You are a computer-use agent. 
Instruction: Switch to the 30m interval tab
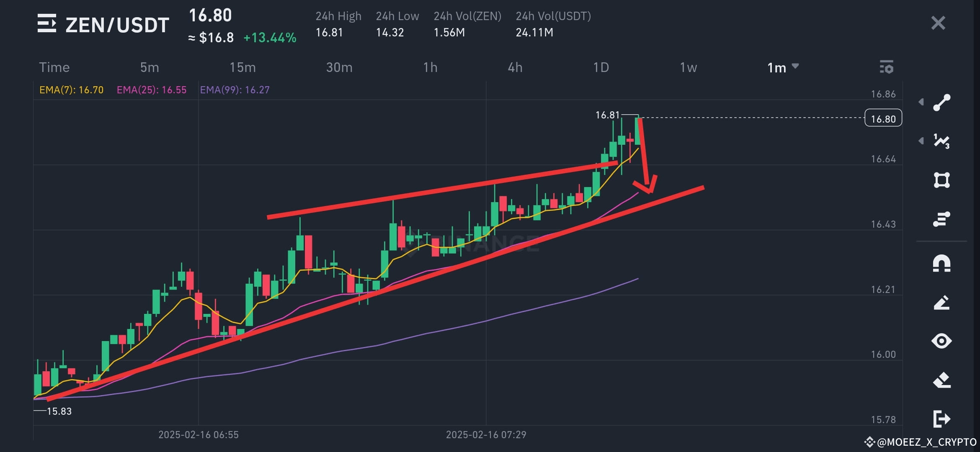pos(339,67)
